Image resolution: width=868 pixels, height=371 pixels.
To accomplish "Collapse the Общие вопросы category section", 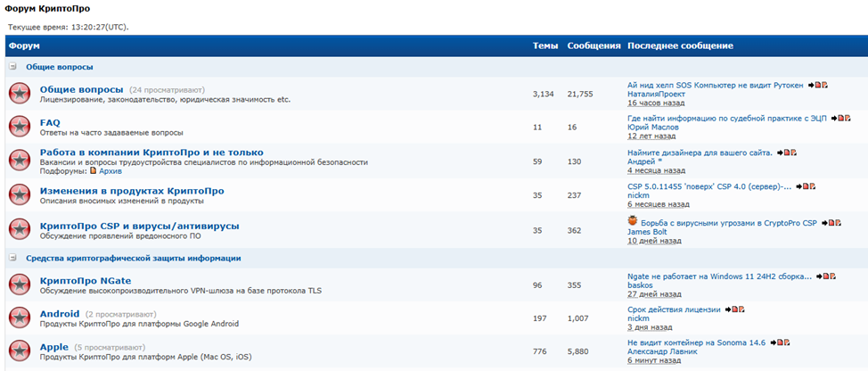I will click(x=12, y=67).
